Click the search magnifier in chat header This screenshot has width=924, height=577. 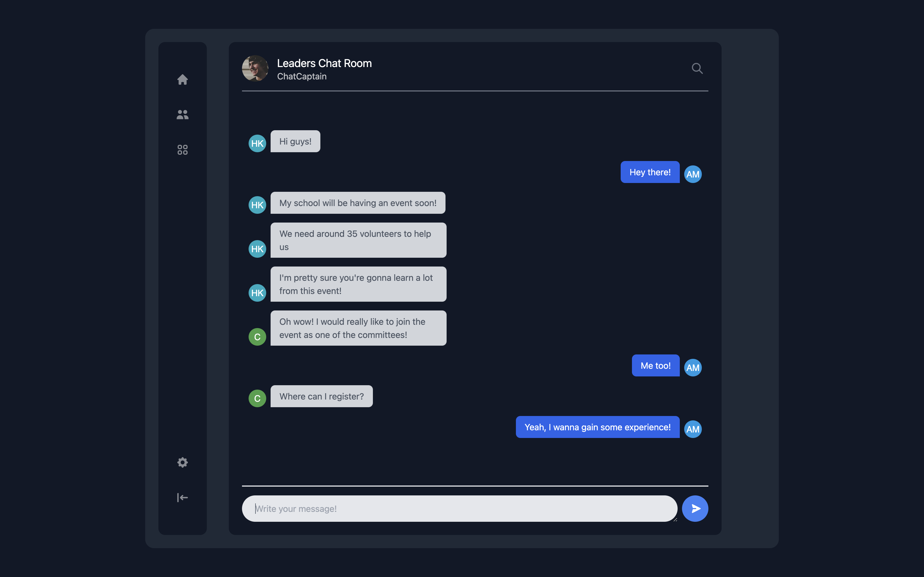click(x=697, y=68)
